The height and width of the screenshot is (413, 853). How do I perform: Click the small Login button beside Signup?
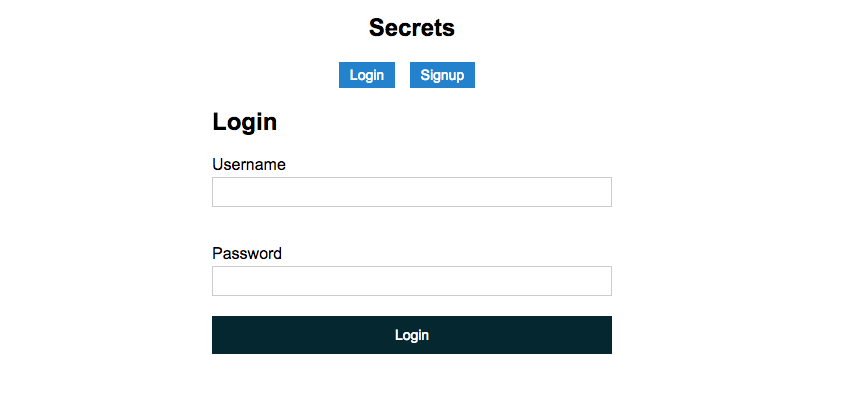[367, 75]
